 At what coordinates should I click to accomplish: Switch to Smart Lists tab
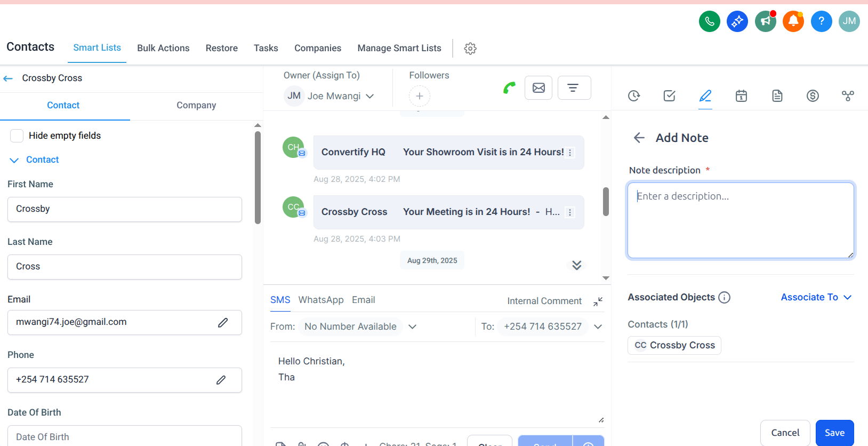[x=97, y=47]
